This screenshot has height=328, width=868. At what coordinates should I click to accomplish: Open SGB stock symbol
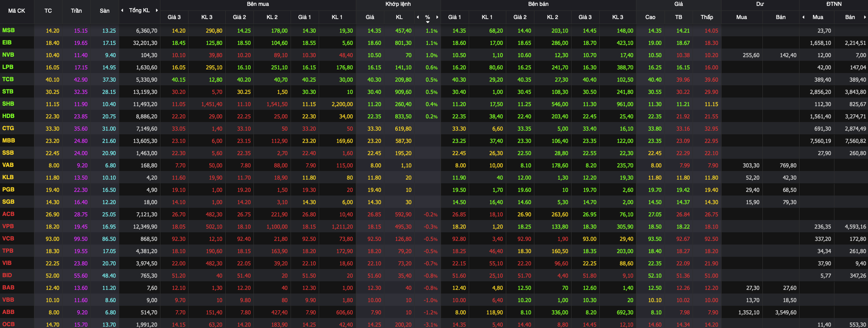8,202
